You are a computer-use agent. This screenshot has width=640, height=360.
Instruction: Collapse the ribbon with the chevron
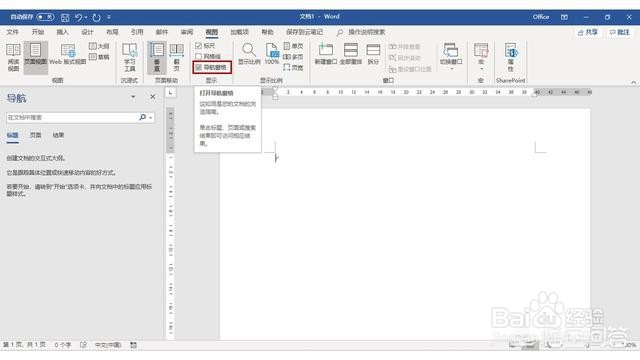point(633,82)
